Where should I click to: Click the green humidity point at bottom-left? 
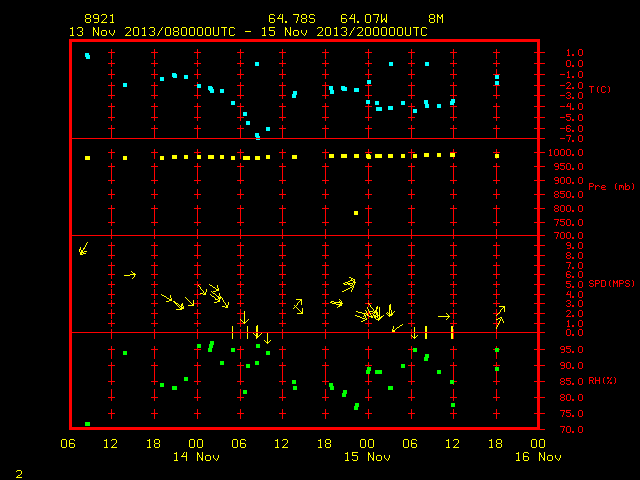coord(87,424)
